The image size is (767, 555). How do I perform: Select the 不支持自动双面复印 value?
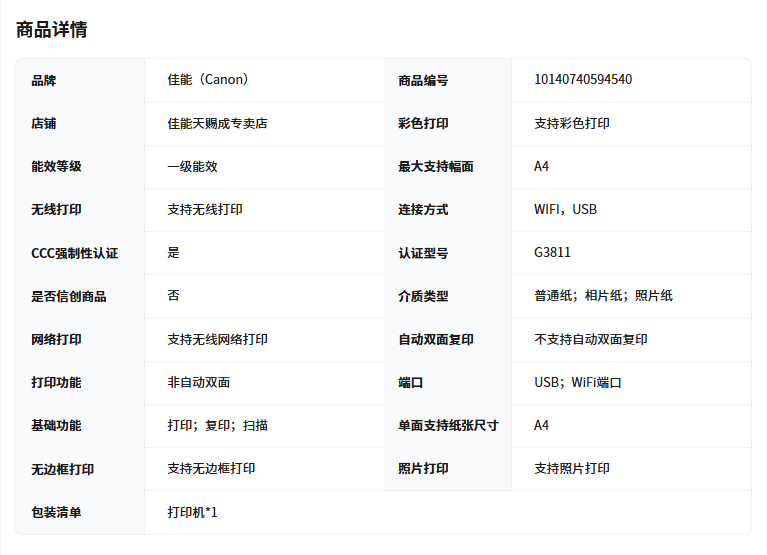tap(591, 339)
